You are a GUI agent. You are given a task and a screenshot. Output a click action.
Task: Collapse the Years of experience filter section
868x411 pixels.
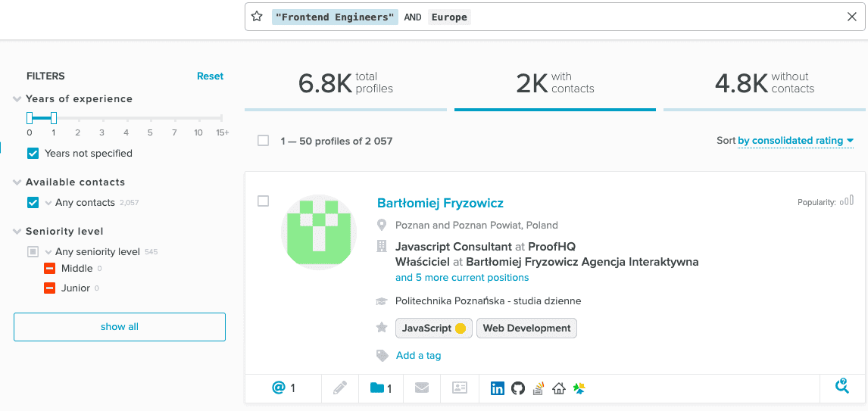click(17, 99)
